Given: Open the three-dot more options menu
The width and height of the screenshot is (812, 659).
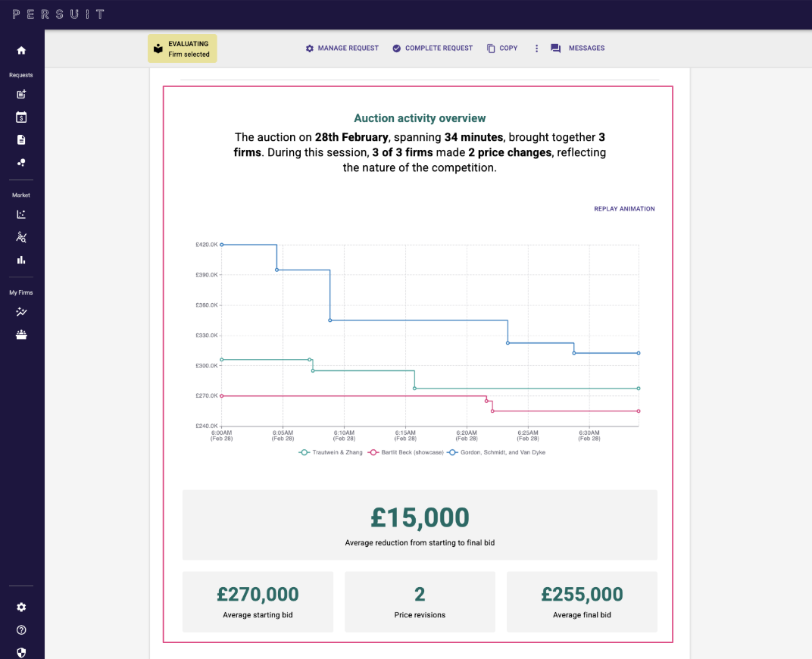Looking at the screenshot, I should pos(536,48).
